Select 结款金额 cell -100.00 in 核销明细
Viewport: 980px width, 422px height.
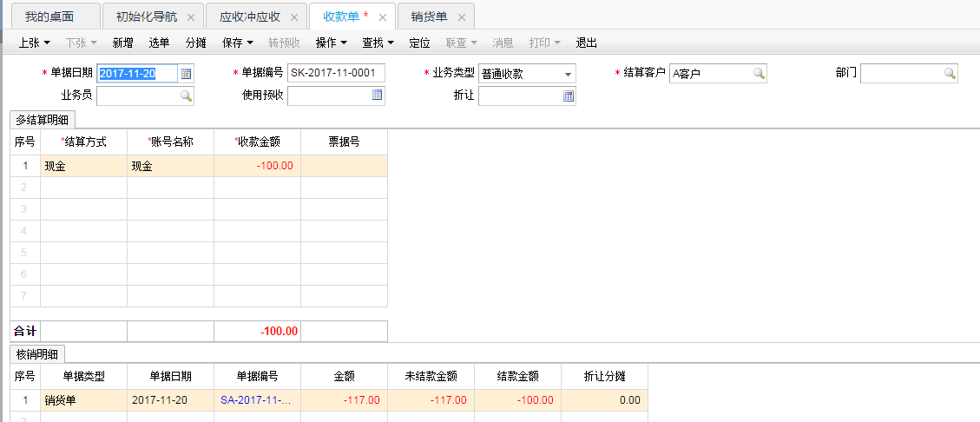tap(518, 400)
